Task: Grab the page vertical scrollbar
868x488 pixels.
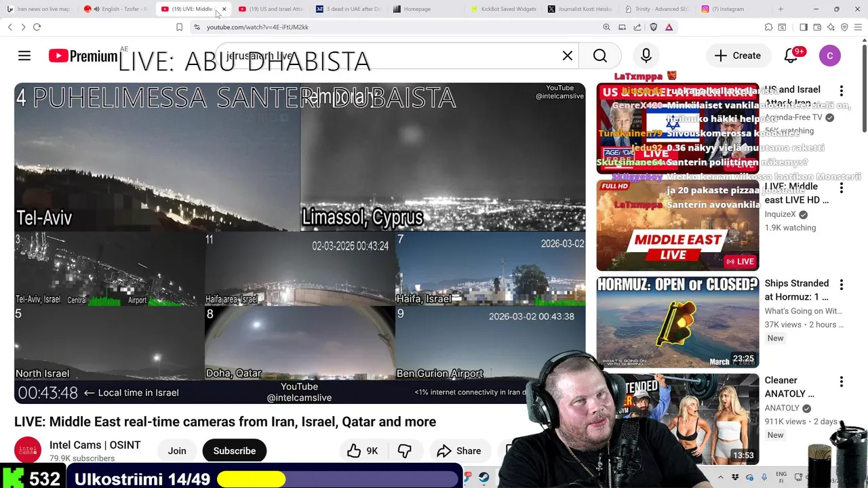Action: point(864,88)
